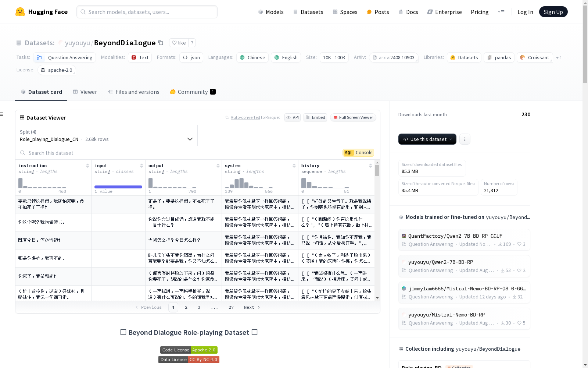Select the json format tag
Image resolution: width=588 pixels, height=368 pixels.
(x=191, y=57)
